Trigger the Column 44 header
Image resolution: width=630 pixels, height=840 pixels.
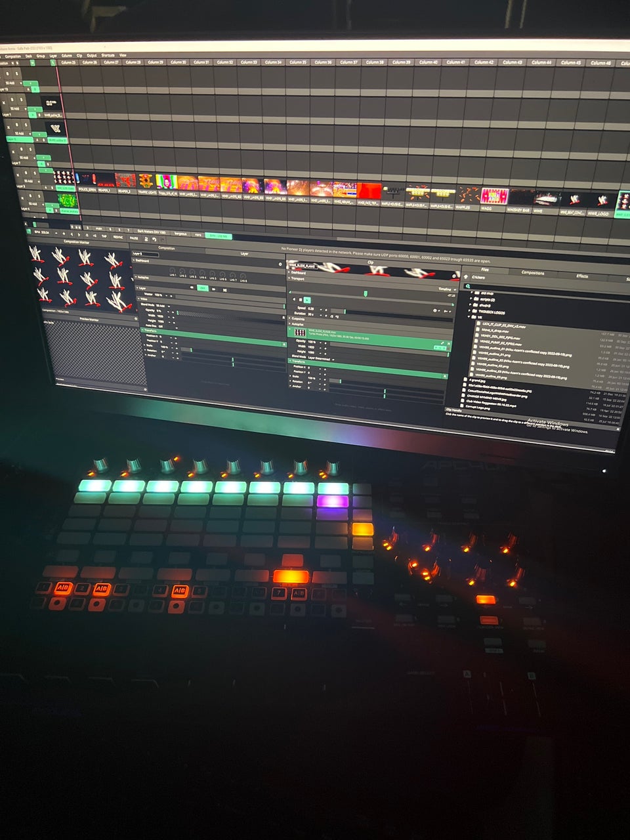(x=541, y=62)
